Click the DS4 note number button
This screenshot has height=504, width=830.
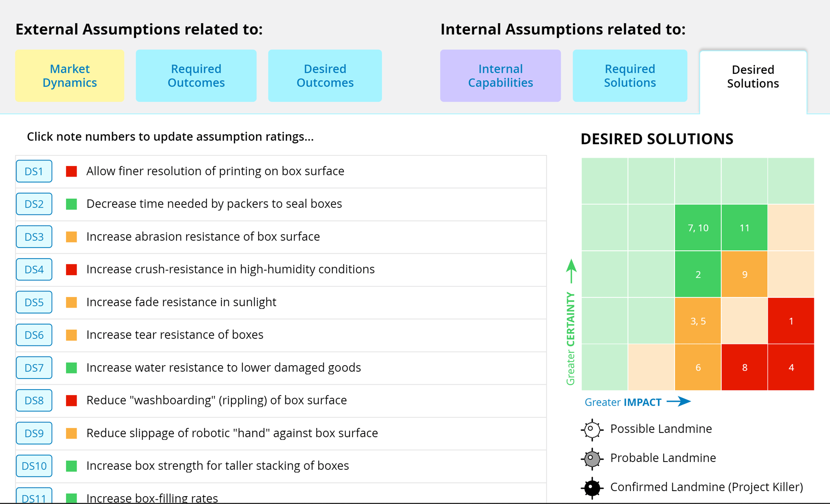coord(34,270)
